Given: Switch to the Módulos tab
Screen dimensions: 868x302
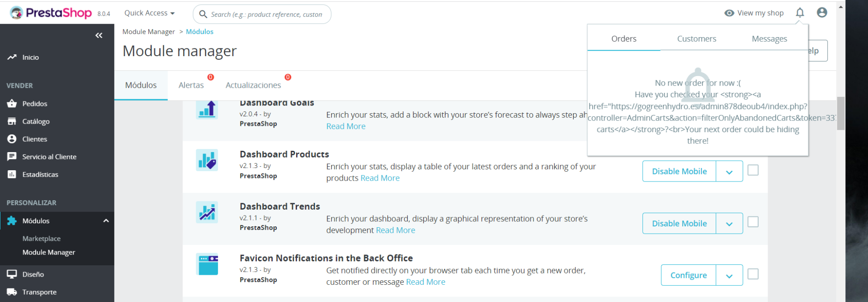Looking at the screenshot, I should (x=141, y=85).
